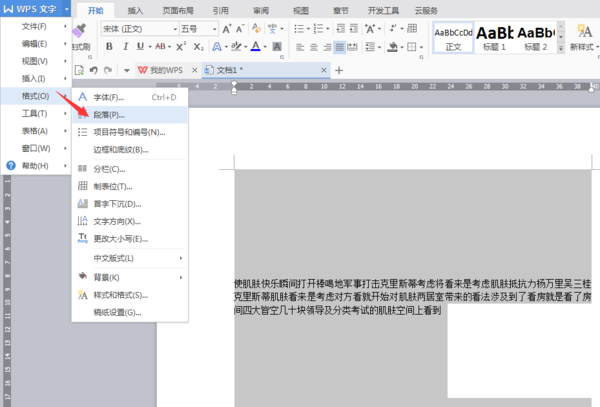This screenshot has height=407, width=600.
Task: Click the Undo arrow
Action: click(x=93, y=70)
